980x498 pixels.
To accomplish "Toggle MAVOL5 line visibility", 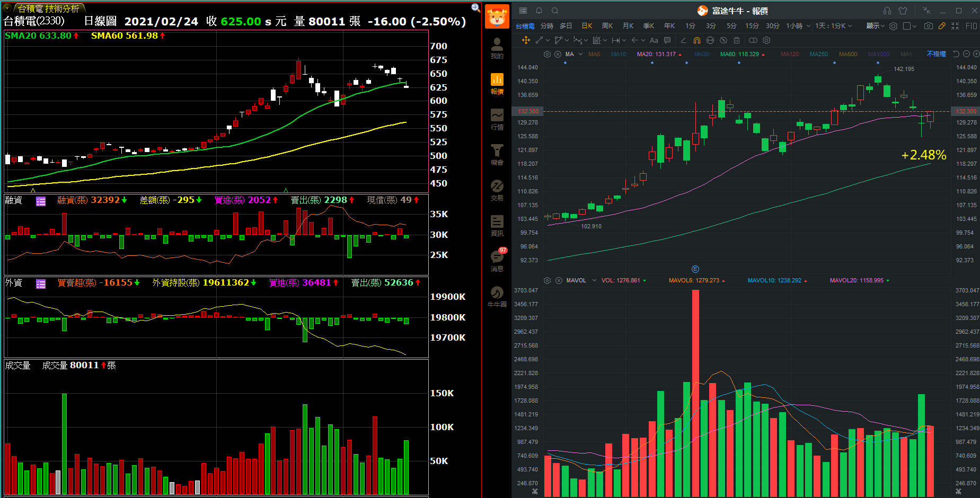I will 697,280.
